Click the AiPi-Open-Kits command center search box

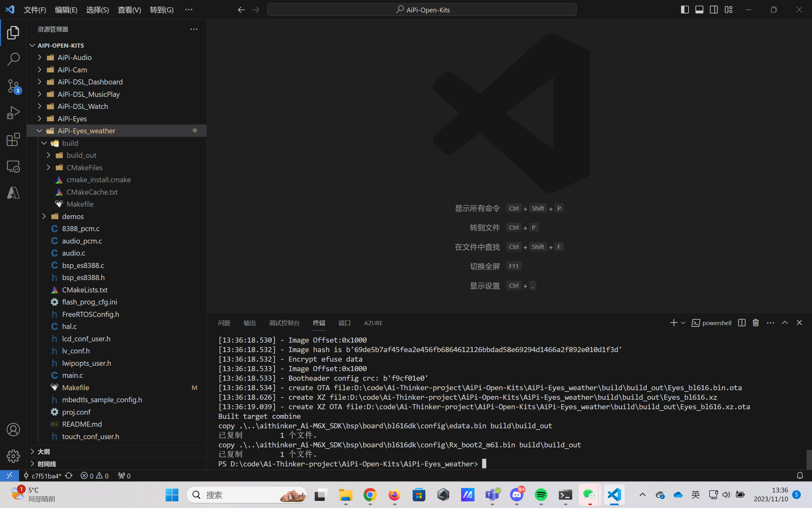(x=422, y=10)
